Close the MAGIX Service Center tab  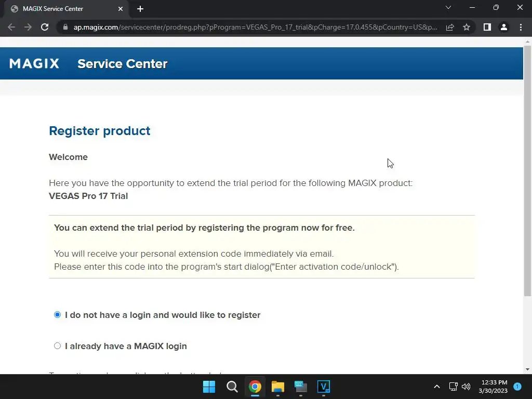coord(121,9)
